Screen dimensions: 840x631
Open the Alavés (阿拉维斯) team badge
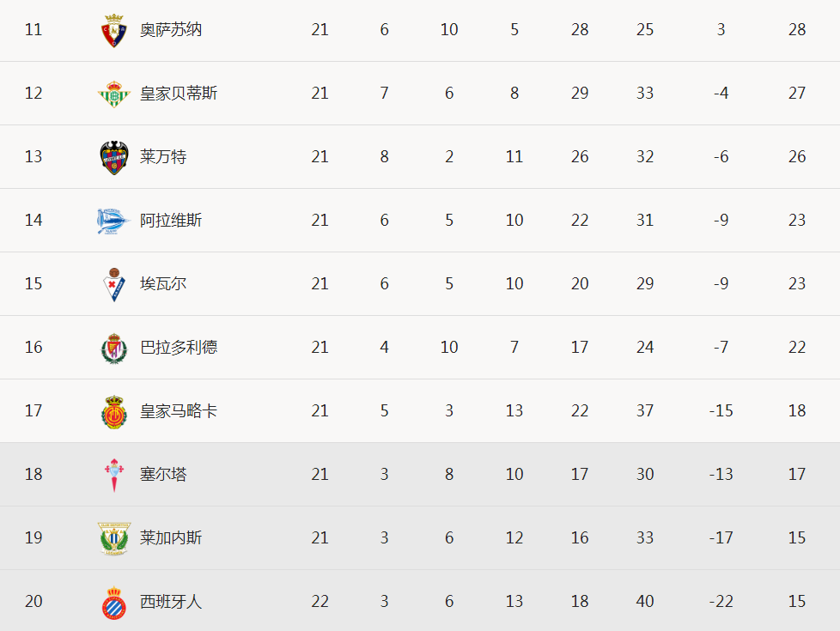(113, 221)
